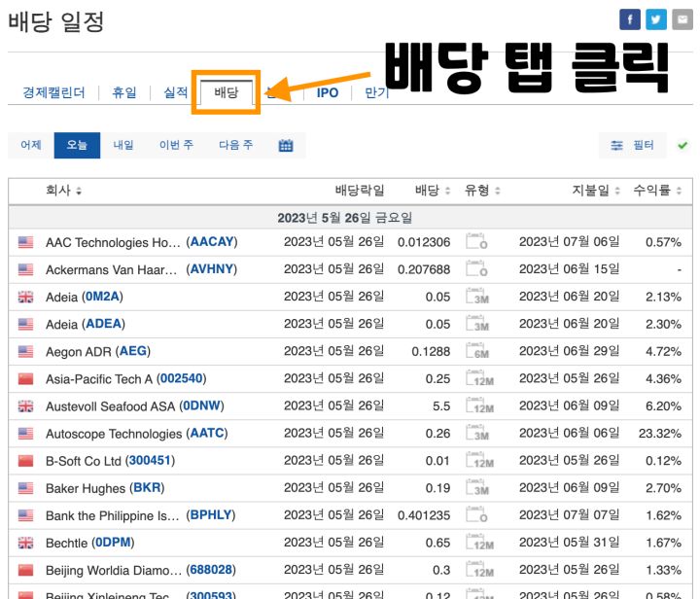The image size is (700, 599).
Task: Click the filter sliders icon
Action: (x=616, y=145)
